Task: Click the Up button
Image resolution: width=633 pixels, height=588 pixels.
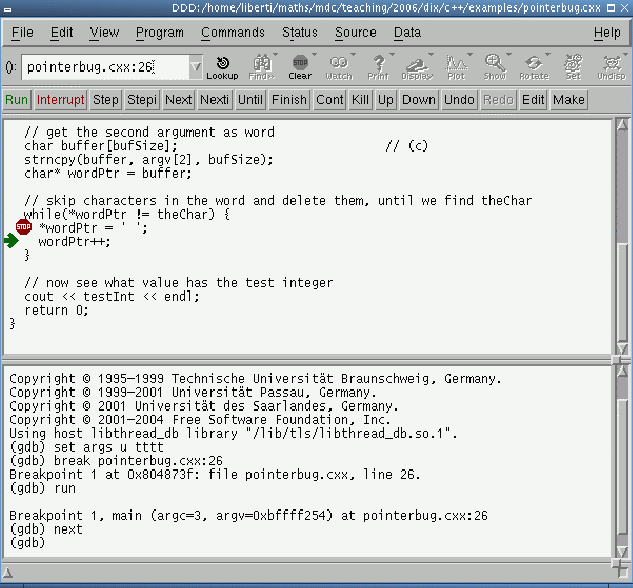Action: click(386, 100)
